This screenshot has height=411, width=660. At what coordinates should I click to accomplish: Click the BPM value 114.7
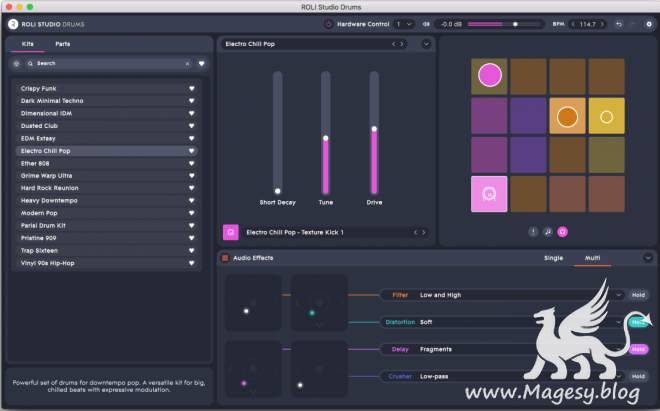point(588,24)
